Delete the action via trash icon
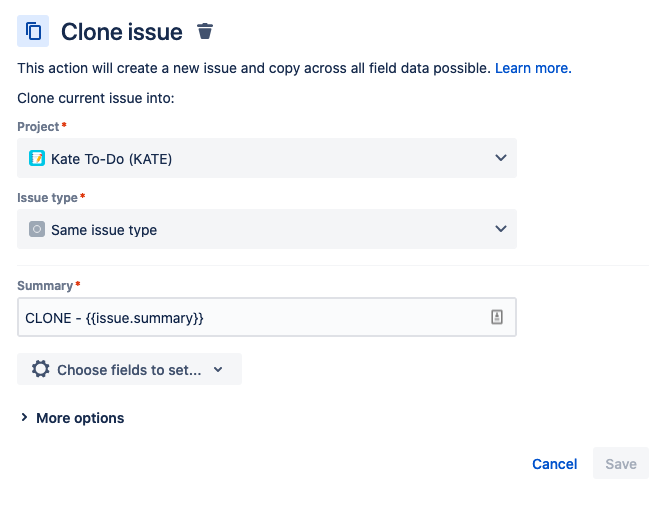The image size is (660, 506). coord(205,31)
